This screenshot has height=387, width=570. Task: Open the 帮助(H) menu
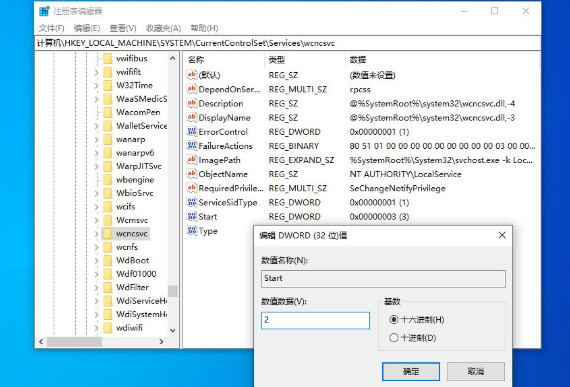[x=204, y=28]
